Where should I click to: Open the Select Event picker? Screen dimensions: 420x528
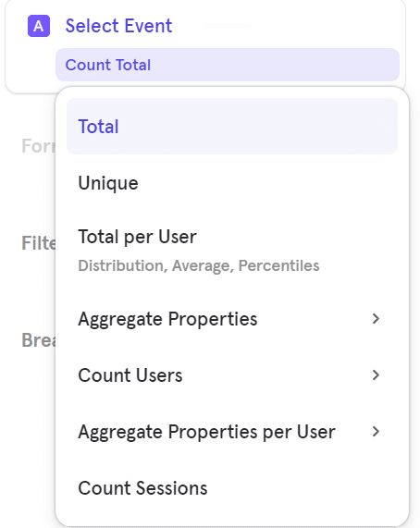(118, 26)
